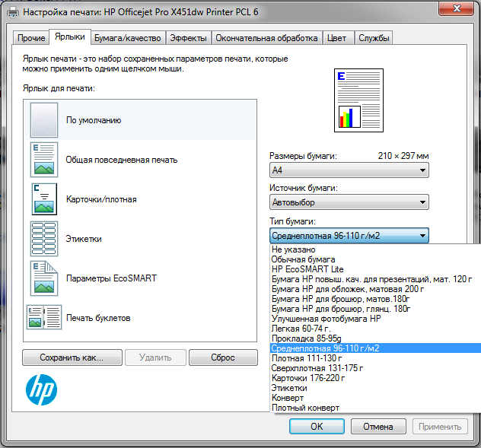The image size is (481, 448).
Task: Click the Карточки/плотная shortcut icon
Action: (x=44, y=199)
